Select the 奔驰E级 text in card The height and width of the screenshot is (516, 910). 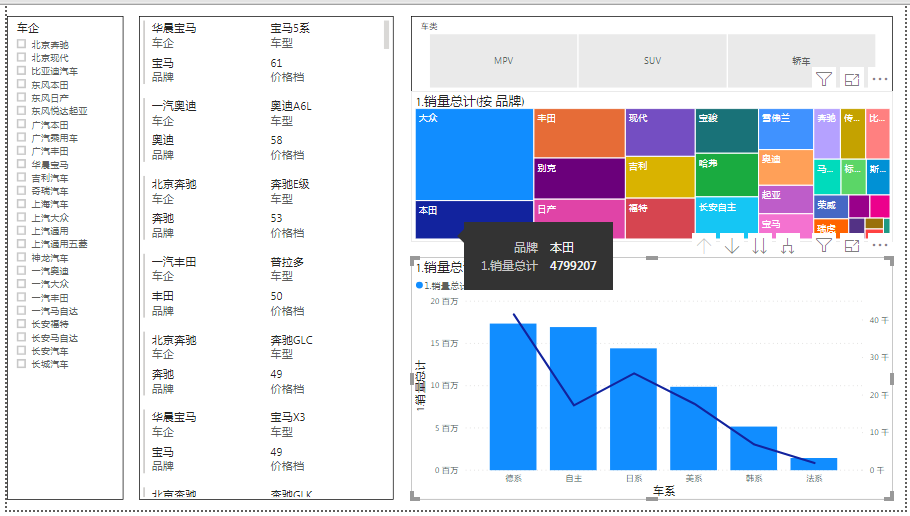coord(290,184)
